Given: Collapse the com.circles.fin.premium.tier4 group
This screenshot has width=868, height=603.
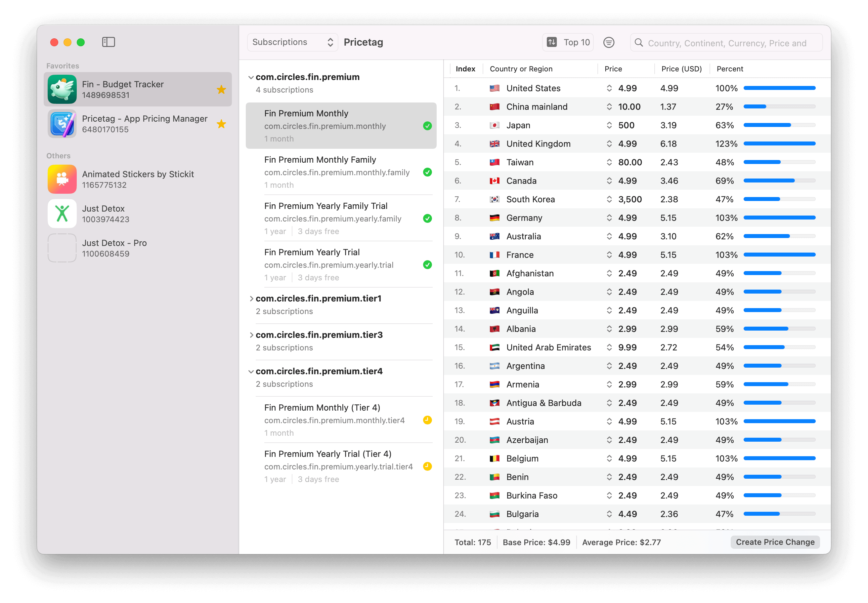Looking at the screenshot, I should 252,370.
